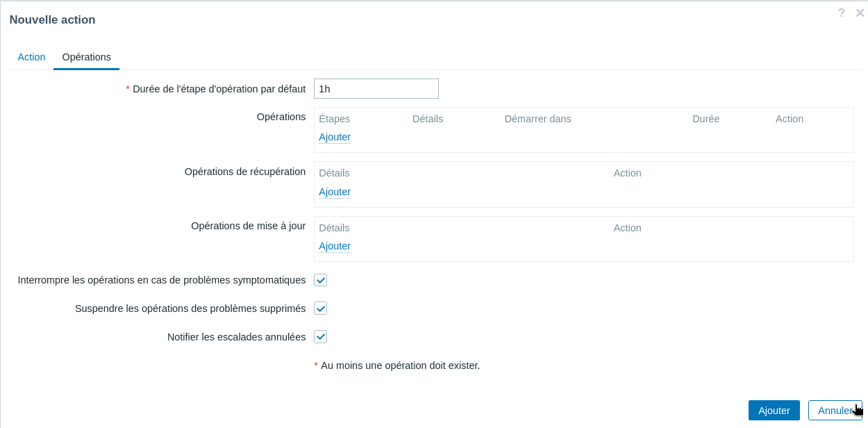The height and width of the screenshot is (428, 868).
Task: Add a new Opérations de mise à jour entry
Action: point(335,246)
